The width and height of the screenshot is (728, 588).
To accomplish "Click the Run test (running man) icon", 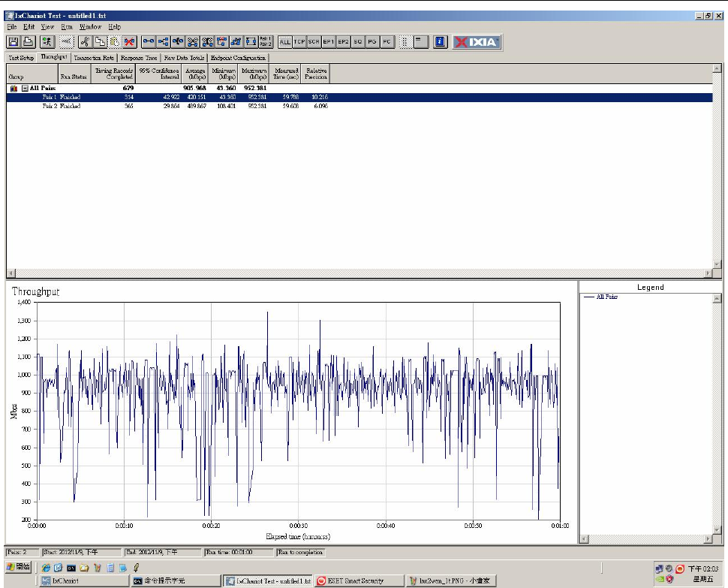I will (47, 42).
